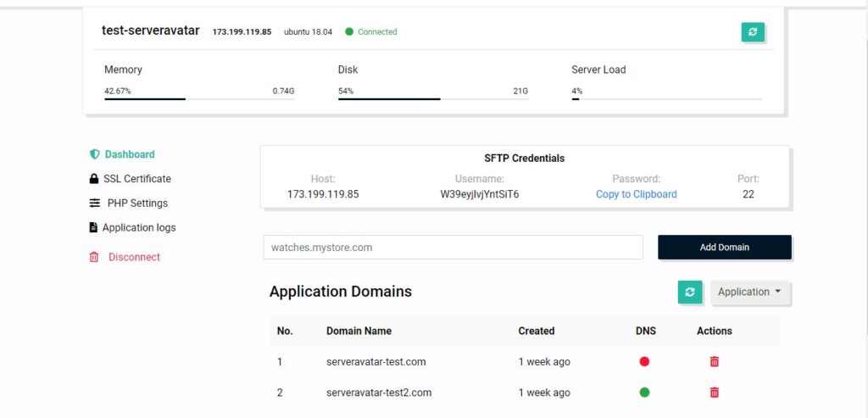The height and width of the screenshot is (418, 868).
Task: Click domain name serveravatar-test.com
Action: pos(376,361)
